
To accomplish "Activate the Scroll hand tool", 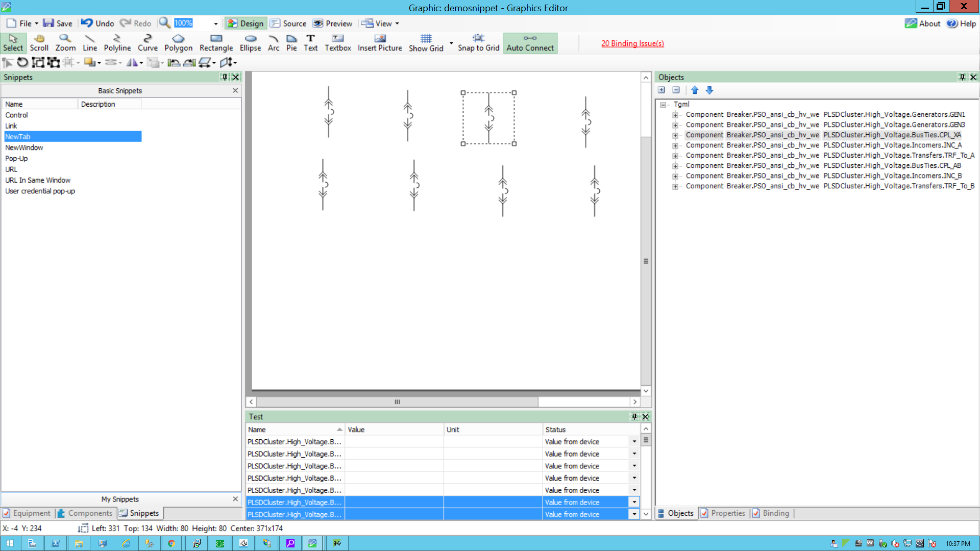I will coord(39,43).
